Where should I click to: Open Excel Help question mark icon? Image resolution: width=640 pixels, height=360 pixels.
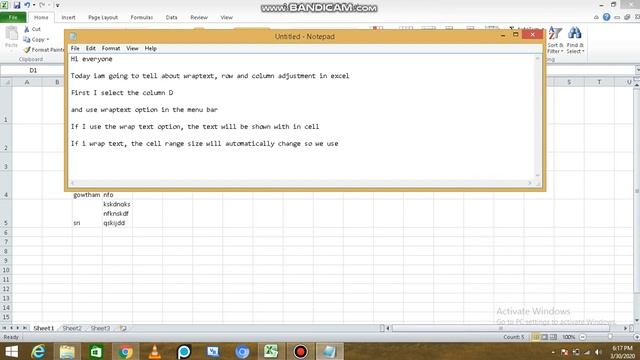607,17
